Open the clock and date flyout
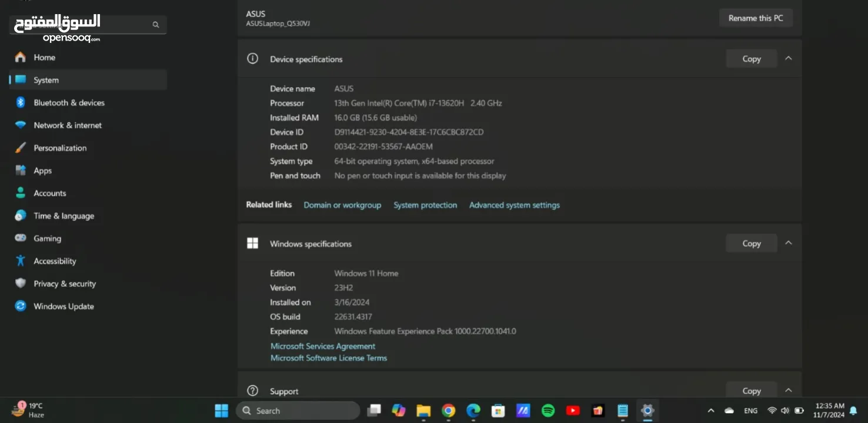Screen dimensions: 868x423 coord(829,410)
